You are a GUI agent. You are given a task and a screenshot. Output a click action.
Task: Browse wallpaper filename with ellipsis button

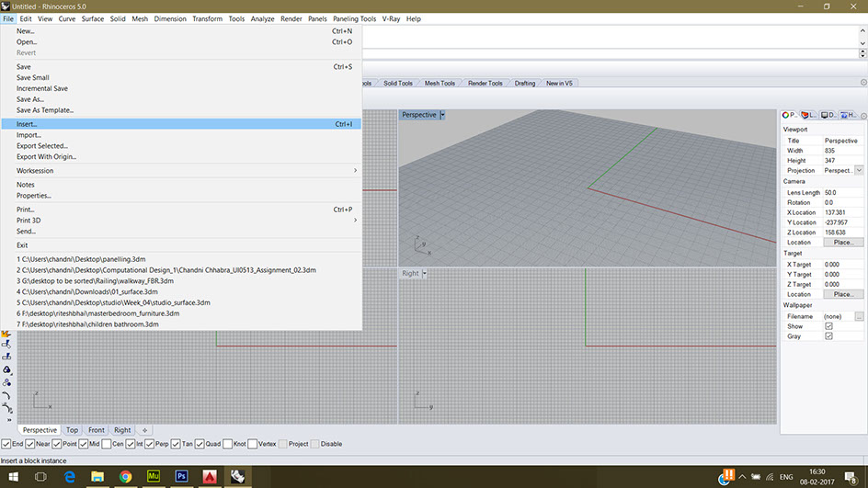click(x=859, y=316)
